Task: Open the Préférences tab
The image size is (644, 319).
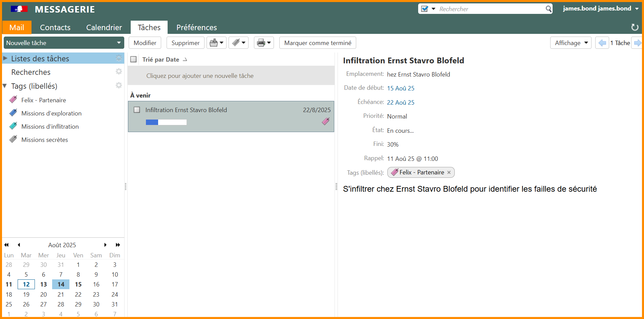Action: click(196, 27)
